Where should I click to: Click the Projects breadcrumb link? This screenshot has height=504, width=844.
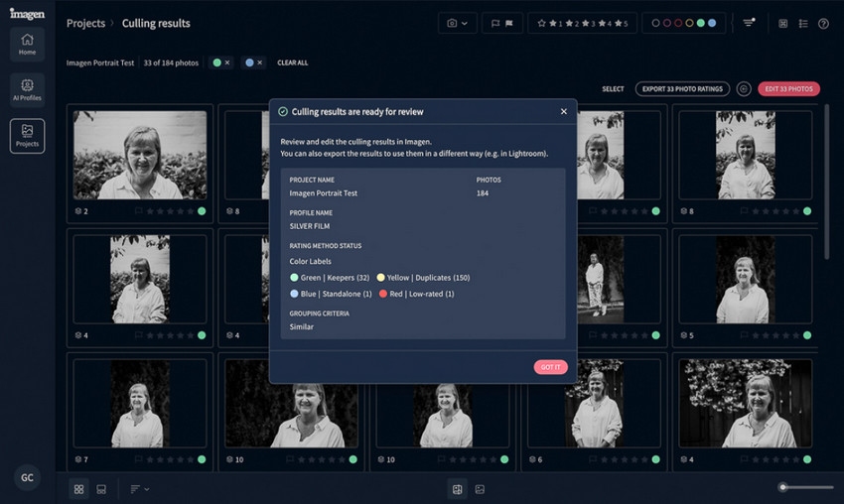pyautogui.click(x=85, y=23)
